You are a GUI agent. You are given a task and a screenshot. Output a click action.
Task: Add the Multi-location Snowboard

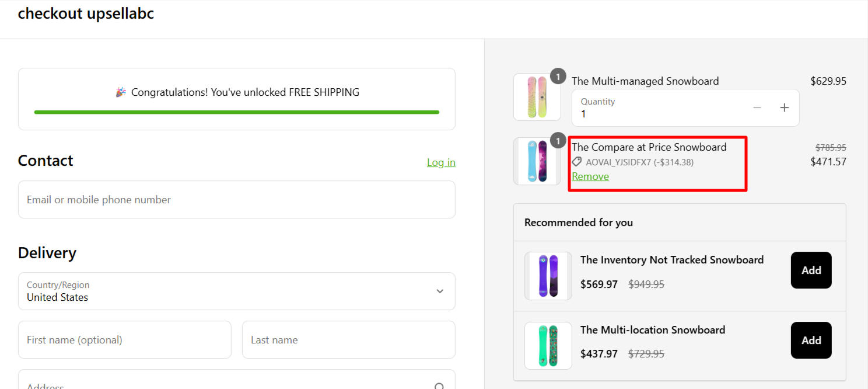coord(811,340)
